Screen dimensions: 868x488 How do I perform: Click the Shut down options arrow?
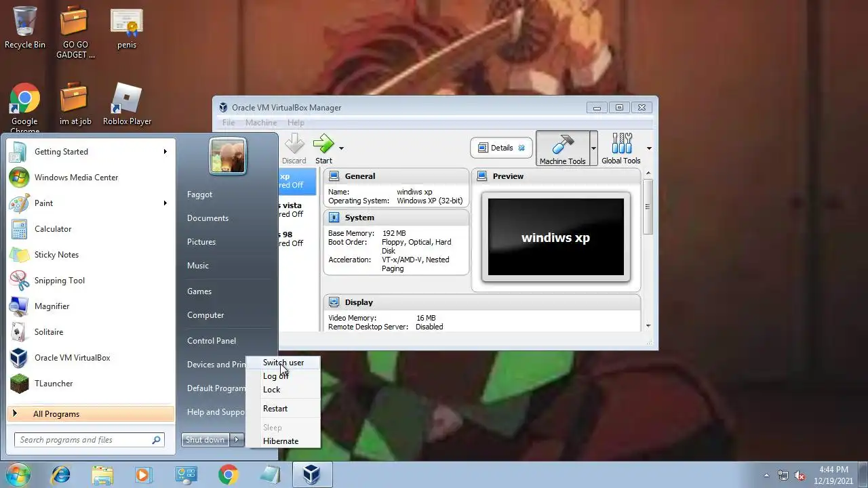pos(237,440)
